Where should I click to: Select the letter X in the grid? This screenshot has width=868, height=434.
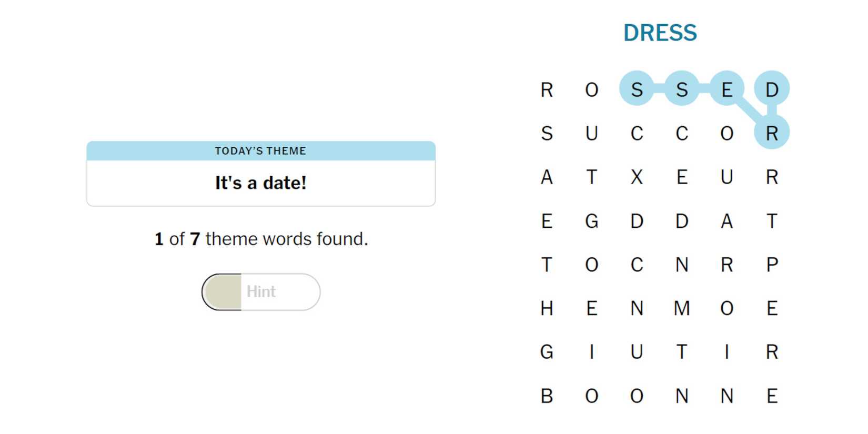637,177
